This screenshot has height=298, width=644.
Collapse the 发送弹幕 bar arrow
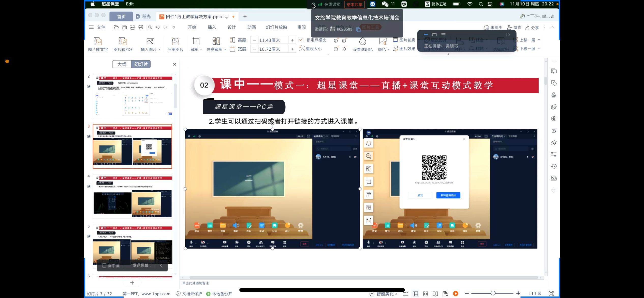(x=161, y=266)
